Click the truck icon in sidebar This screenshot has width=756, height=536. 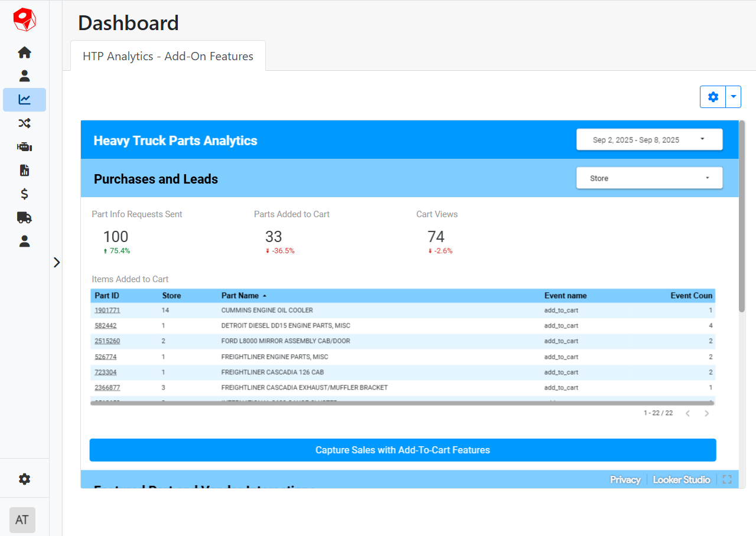point(24,218)
